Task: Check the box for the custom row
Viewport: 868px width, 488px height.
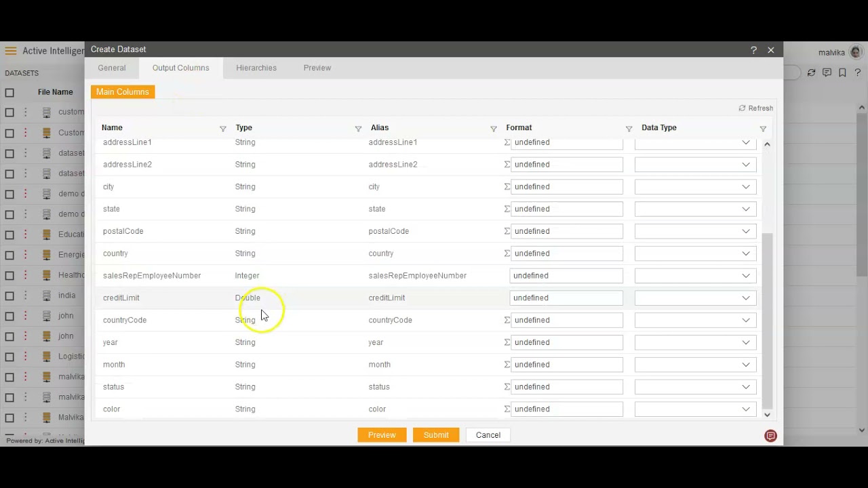Action: (x=9, y=113)
